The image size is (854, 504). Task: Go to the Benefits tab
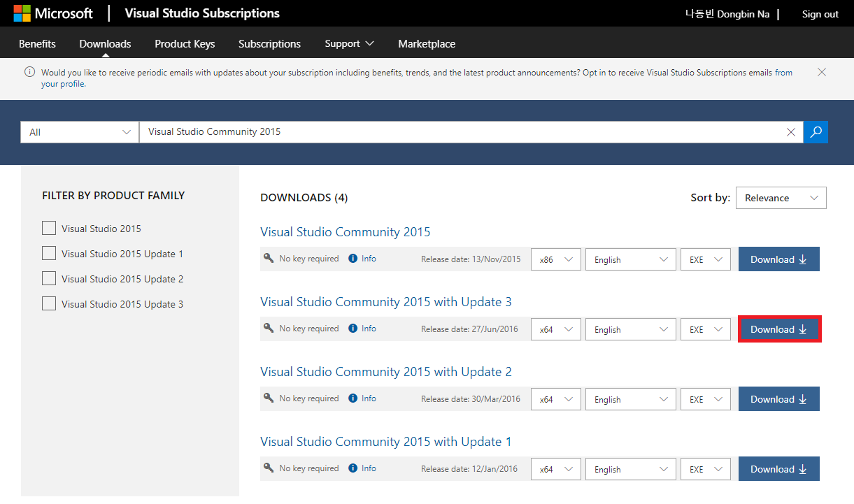click(37, 43)
